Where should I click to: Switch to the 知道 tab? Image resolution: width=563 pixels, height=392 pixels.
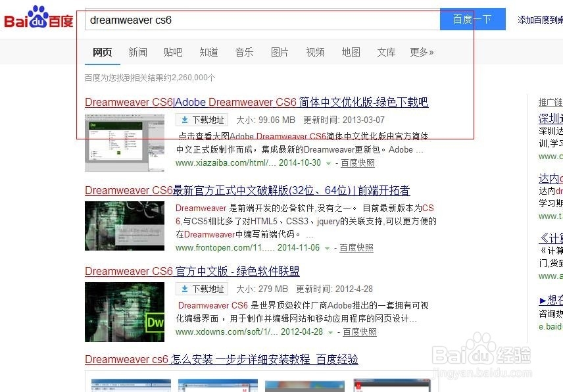[x=208, y=53]
